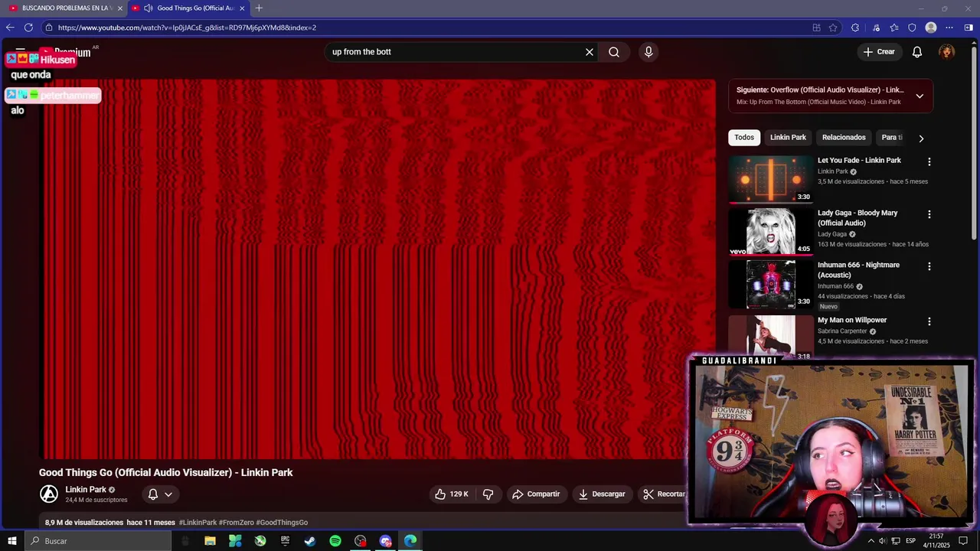Open the #FromZero hashtag link
This screenshot has width=980, height=551.
[x=237, y=523]
